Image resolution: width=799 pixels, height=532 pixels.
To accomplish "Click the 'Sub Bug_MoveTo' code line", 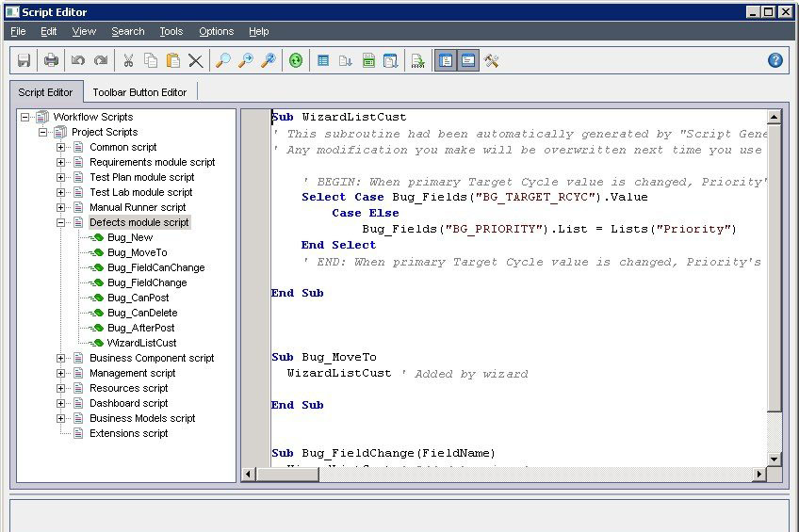I will [324, 357].
